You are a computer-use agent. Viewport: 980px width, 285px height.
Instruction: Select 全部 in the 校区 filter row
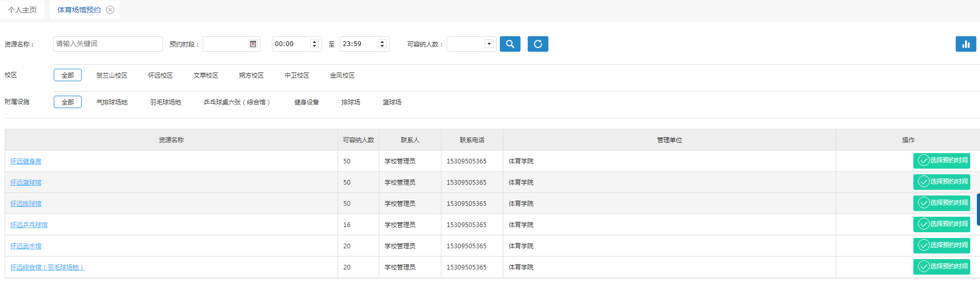(68, 76)
